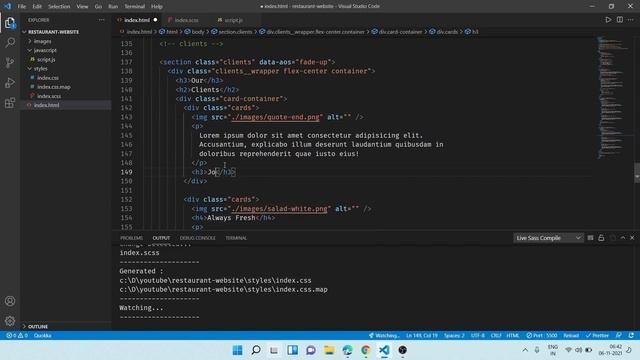The image size is (640, 360).
Task: Close the bottom panel
Action: pos(632,238)
